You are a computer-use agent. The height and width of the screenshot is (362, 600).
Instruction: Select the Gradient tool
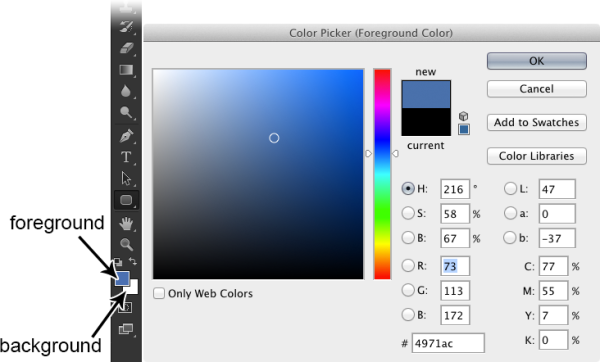pyautogui.click(x=126, y=70)
